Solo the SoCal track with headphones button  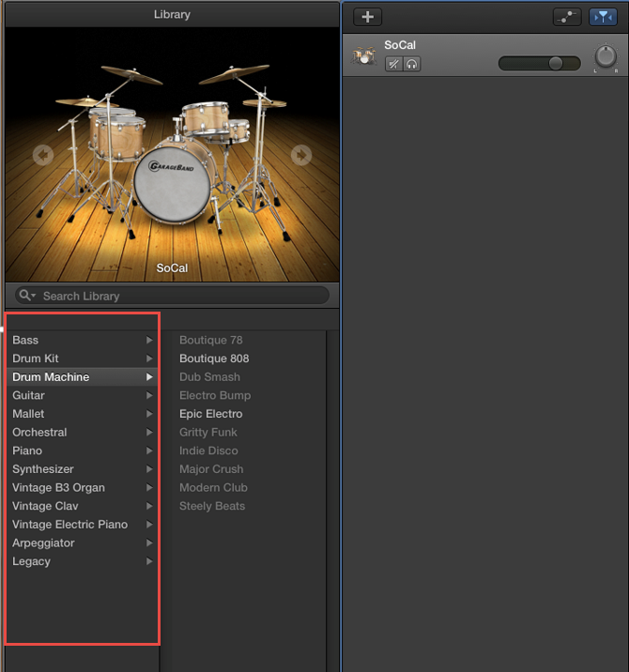pyautogui.click(x=411, y=64)
